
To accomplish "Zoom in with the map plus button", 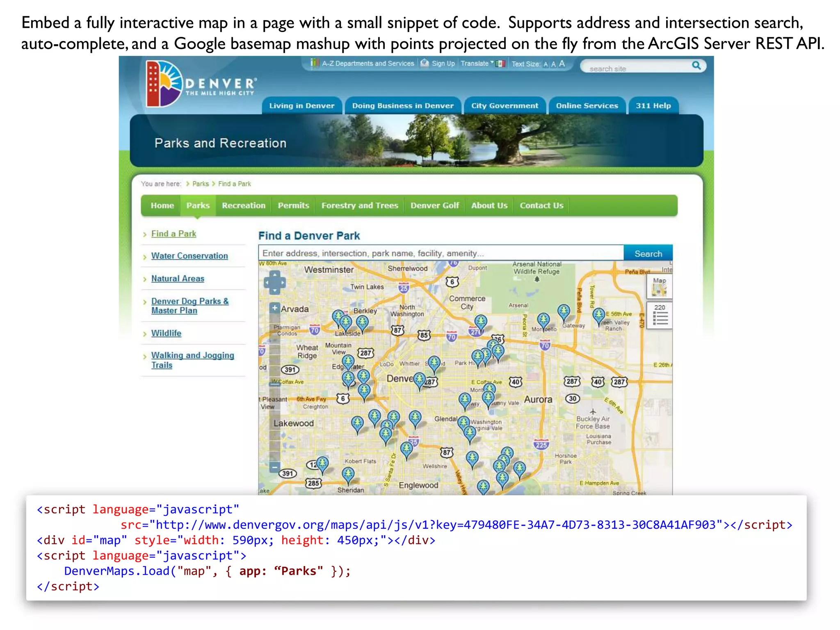I will point(274,308).
